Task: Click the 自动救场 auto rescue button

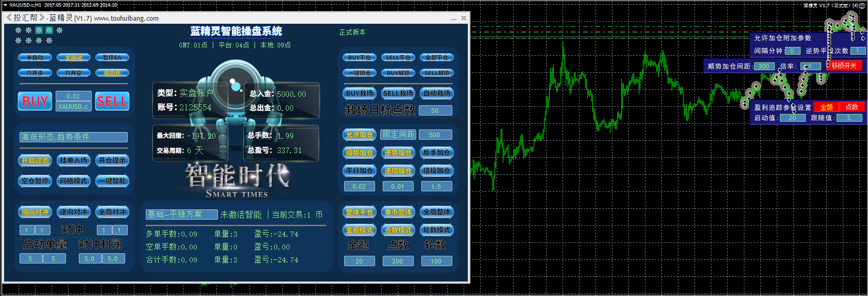Action: click(437, 93)
